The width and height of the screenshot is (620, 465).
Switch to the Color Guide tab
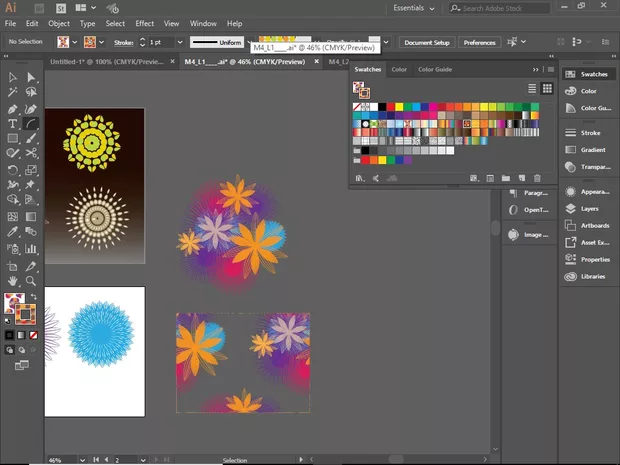(435, 69)
